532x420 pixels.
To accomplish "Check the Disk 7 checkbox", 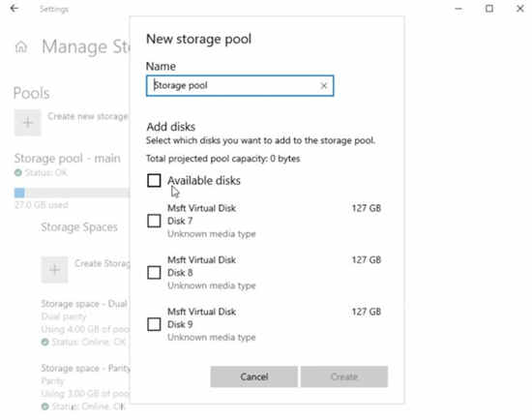I will point(154,221).
